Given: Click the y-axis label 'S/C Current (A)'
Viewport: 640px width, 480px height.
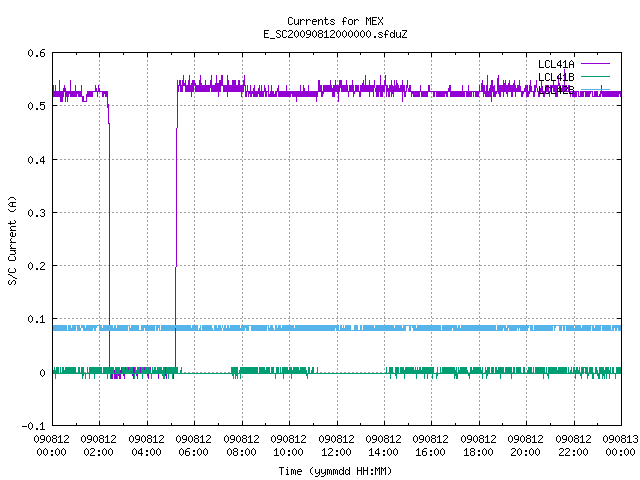Looking at the screenshot, I should tap(12, 240).
